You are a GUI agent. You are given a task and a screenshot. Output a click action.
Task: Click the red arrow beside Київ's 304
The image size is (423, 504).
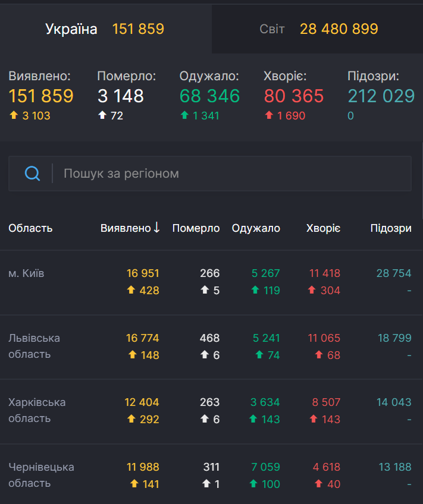[312, 290]
